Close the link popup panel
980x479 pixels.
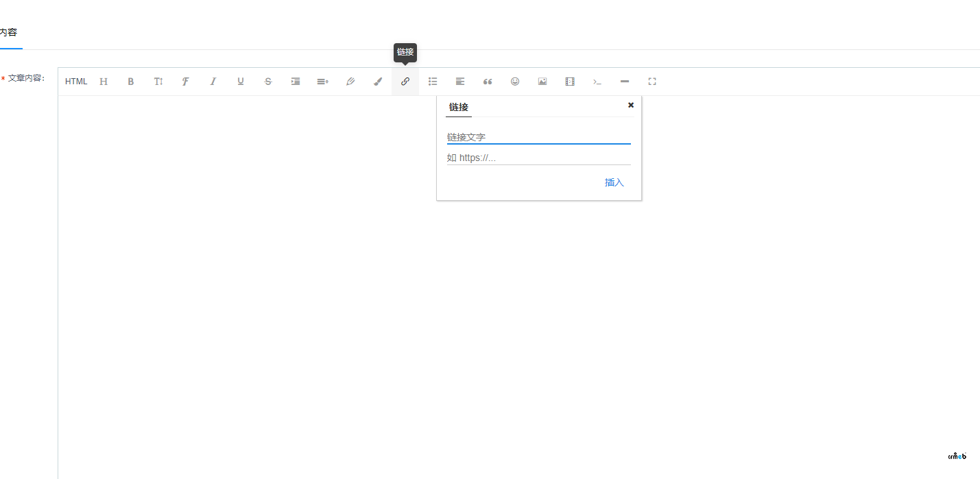pyautogui.click(x=631, y=105)
